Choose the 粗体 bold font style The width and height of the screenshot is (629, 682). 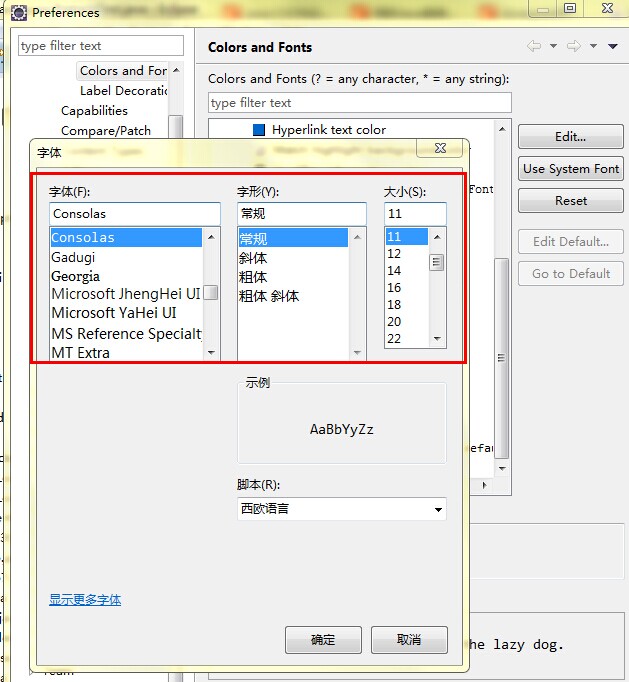254,277
